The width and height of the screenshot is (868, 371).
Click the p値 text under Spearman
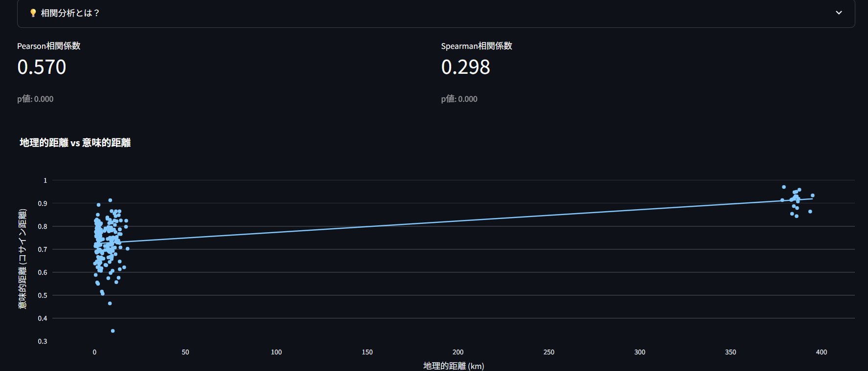pyautogui.click(x=459, y=99)
